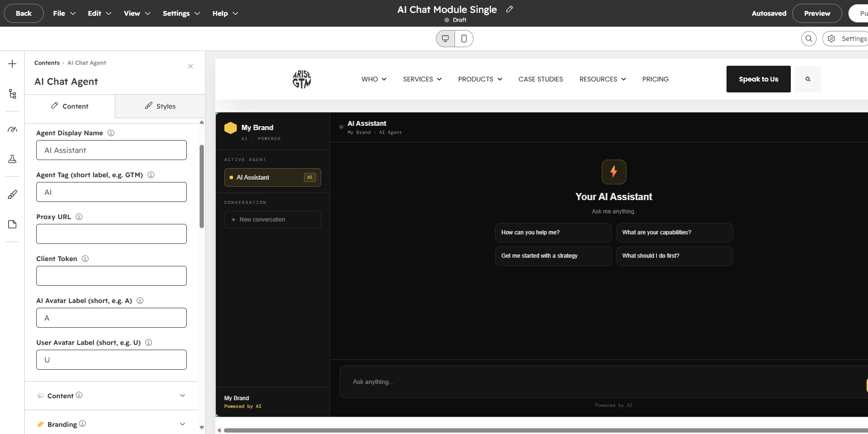Open the top-right Settings button
The height and width of the screenshot is (434, 868).
(x=846, y=39)
